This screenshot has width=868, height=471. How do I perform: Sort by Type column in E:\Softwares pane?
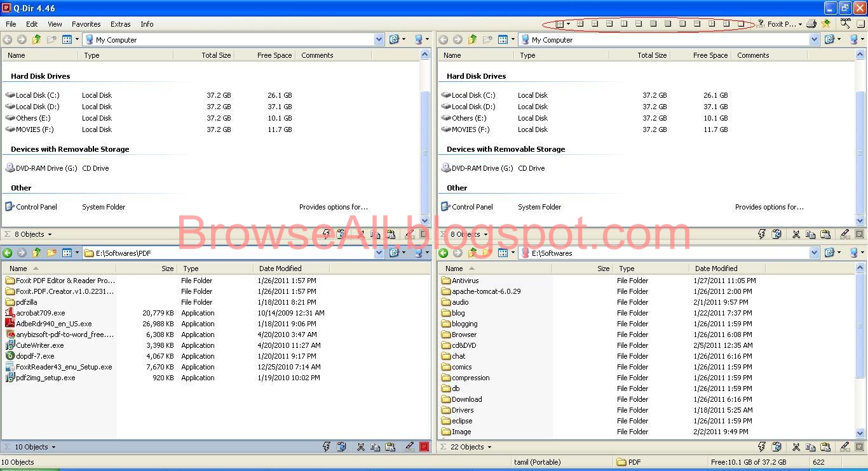point(652,269)
